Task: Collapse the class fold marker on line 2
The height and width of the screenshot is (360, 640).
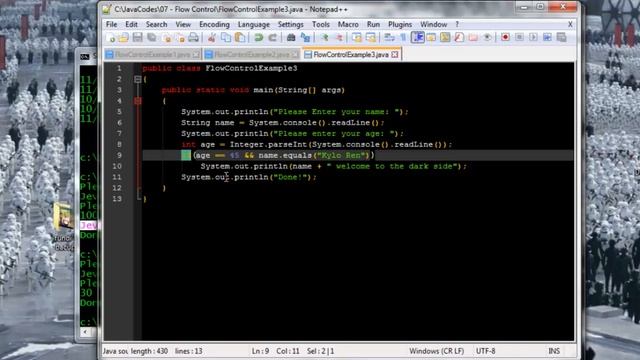Action: [138, 79]
